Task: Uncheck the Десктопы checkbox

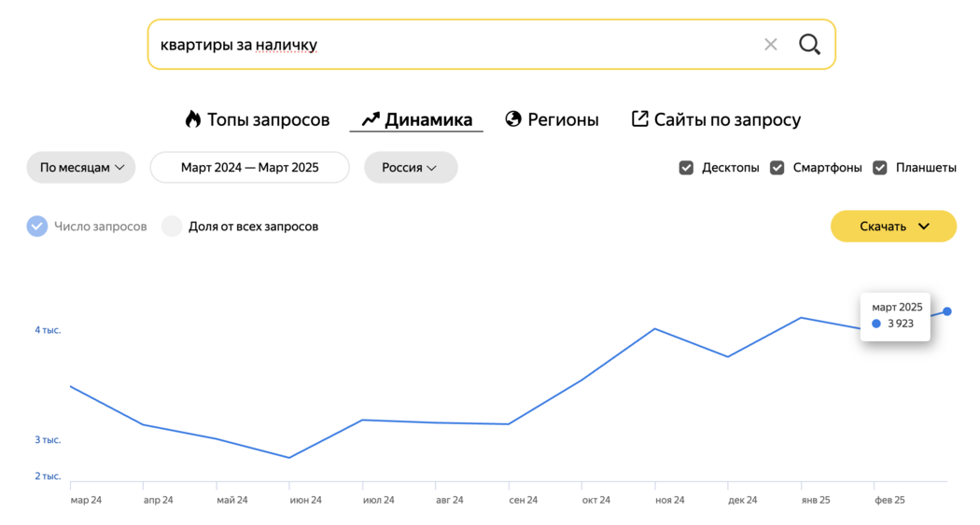Action: 686,167
